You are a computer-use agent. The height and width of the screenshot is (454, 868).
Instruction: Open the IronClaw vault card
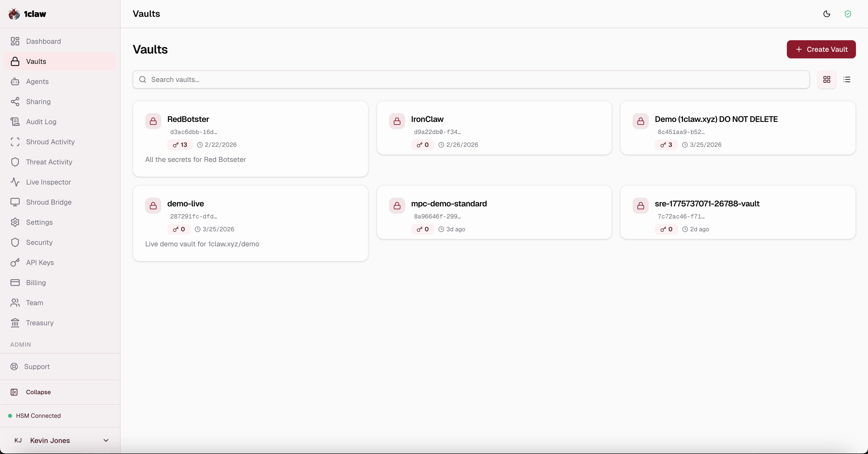tap(494, 128)
